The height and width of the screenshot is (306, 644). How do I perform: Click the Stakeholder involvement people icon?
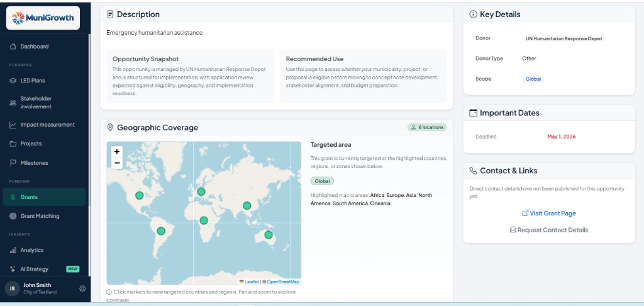click(x=13, y=103)
